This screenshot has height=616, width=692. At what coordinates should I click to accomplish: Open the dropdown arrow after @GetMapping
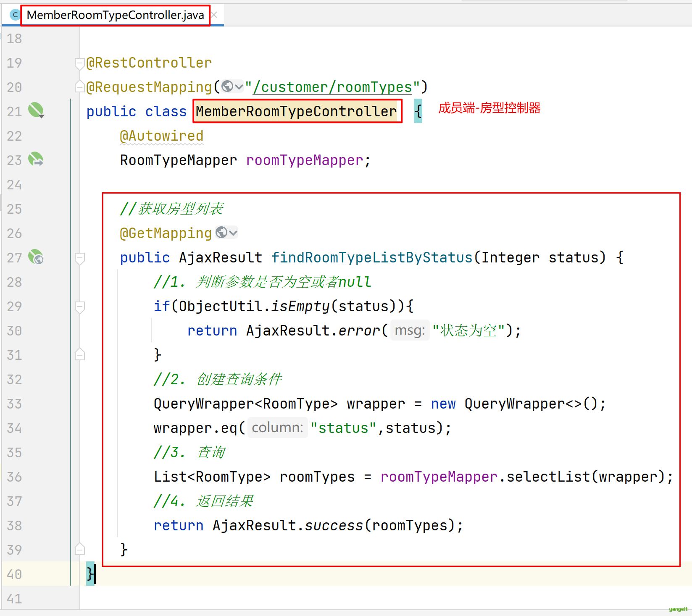[233, 233]
